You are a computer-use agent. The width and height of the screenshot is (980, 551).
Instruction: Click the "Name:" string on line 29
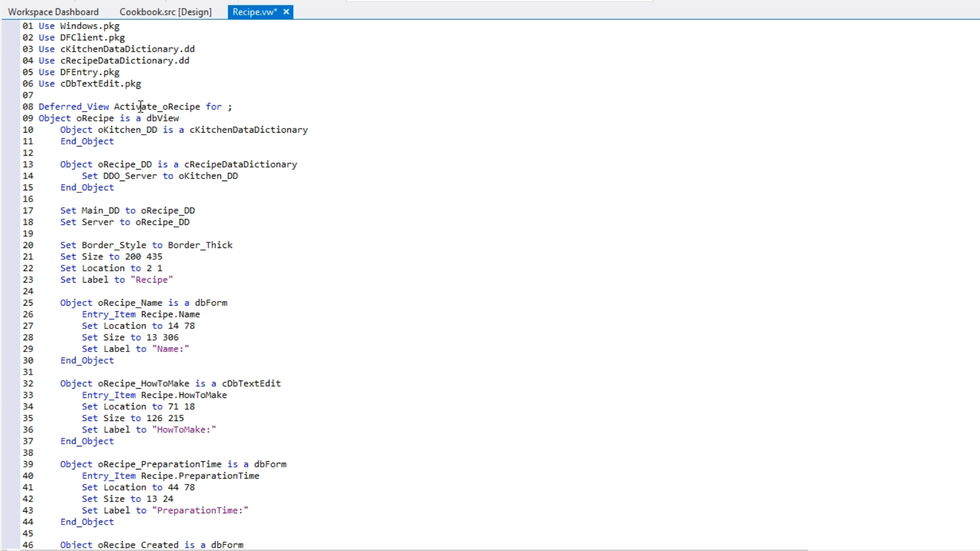pos(170,349)
